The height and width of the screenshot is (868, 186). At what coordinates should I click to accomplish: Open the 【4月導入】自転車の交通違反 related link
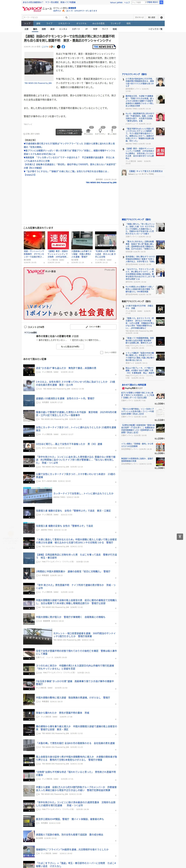70,166
